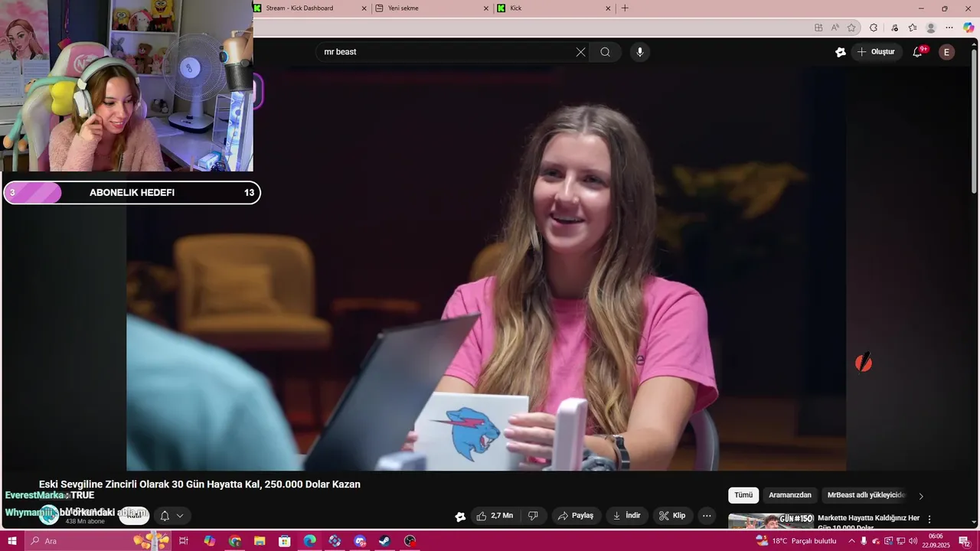
Task: Click the YouTube search magnifier button
Action: click(x=606, y=52)
